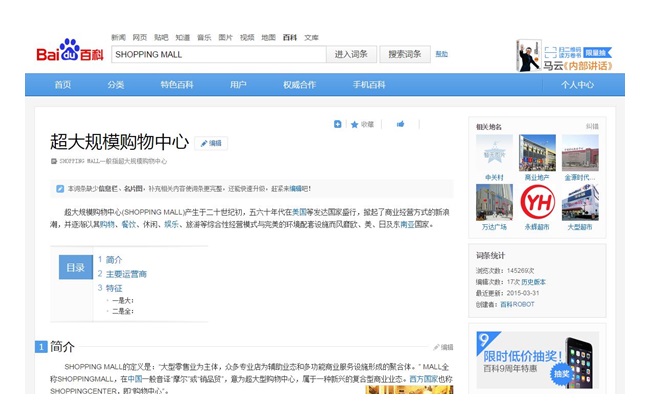This screenshot has height=419, width=650.
Task: Click the edit notice icon in the info banner
Action: coord(60,189)
